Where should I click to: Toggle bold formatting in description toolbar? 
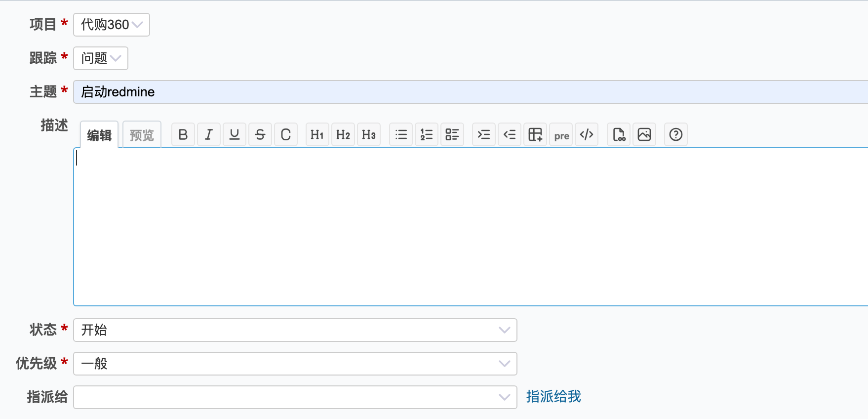[183, 134]
